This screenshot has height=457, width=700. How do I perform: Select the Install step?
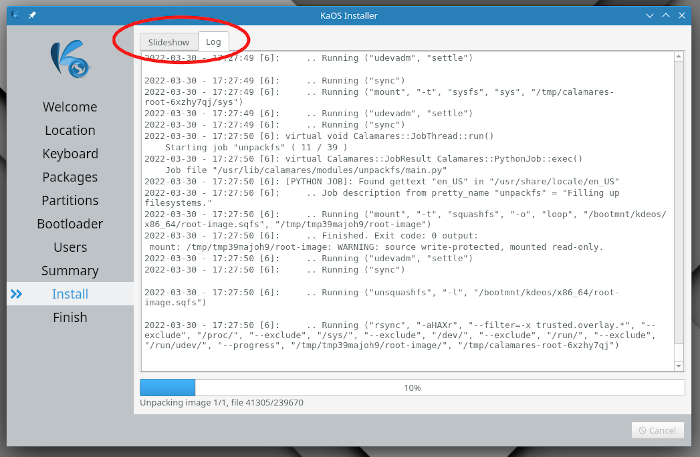70,294
